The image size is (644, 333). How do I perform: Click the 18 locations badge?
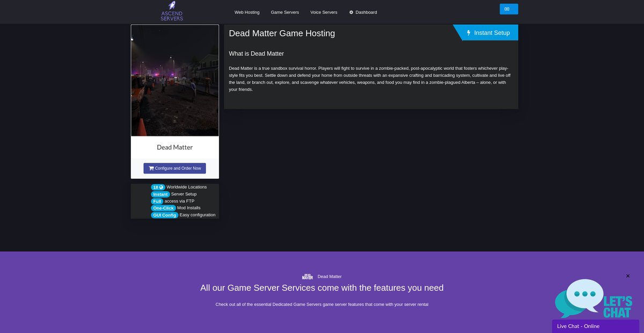[x=158, y=187]
